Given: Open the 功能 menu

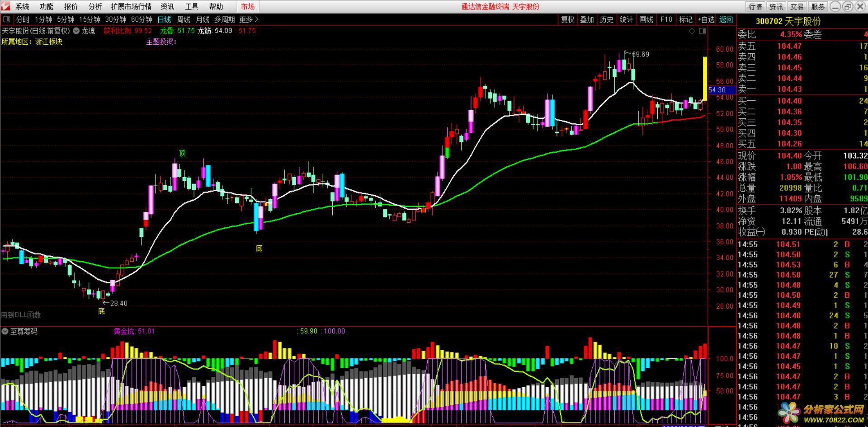Looking at the screenshot, I should pyautogui.click(x=46, y=6).
